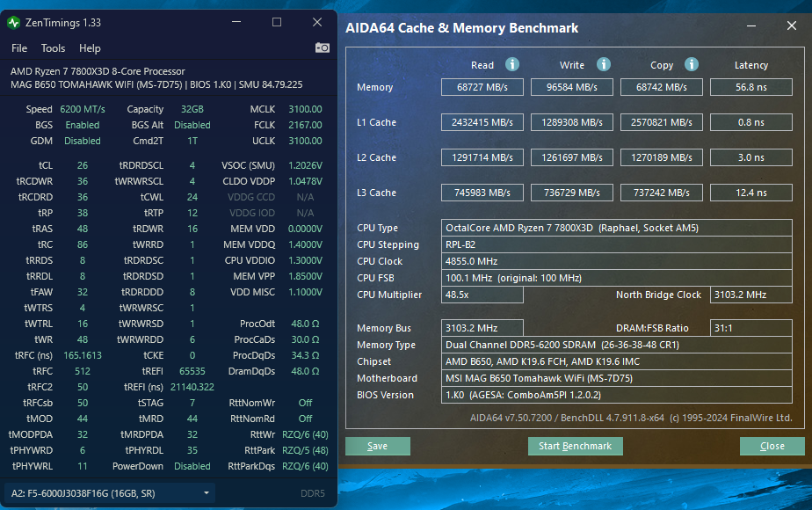Click the ZenTimings app logo icon
The width and height of the screenshot is (812, 510).
pos(13,23)
